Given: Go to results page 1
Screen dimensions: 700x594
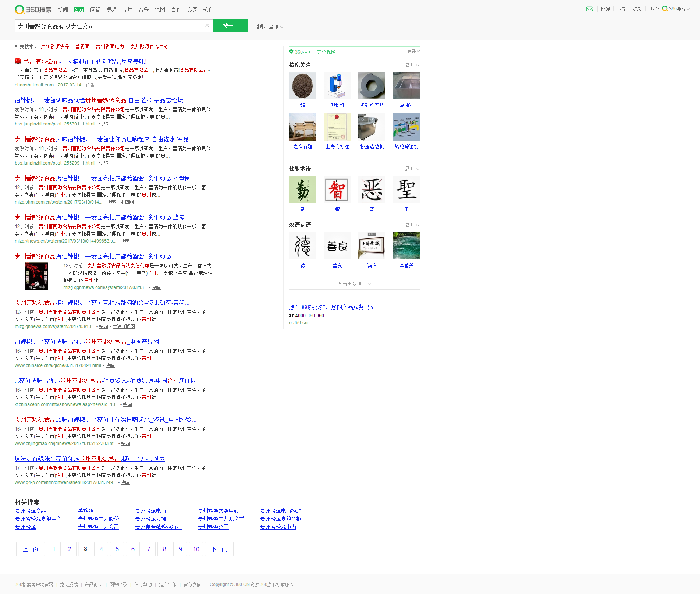Looking at the screenshot, I should click(x=54, y=549).
